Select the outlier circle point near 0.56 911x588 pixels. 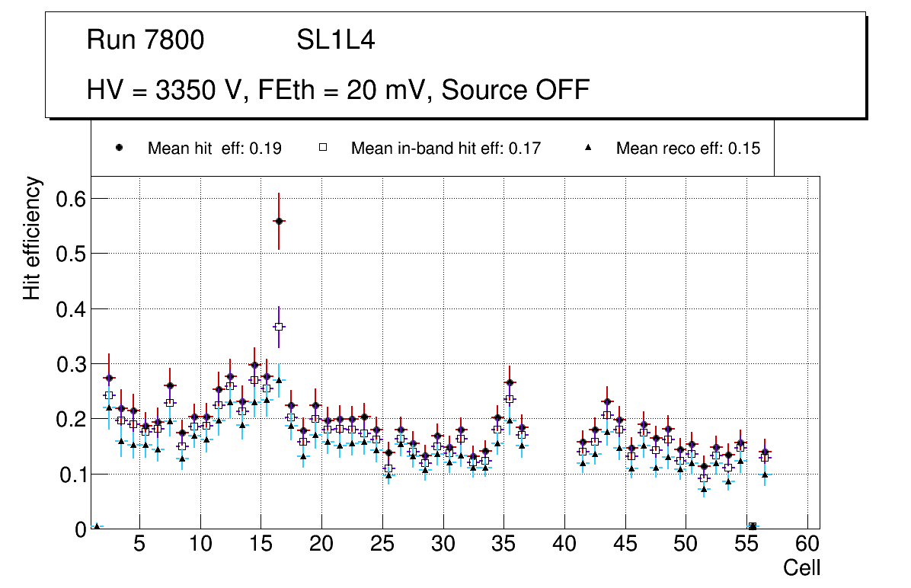[279, 221]
